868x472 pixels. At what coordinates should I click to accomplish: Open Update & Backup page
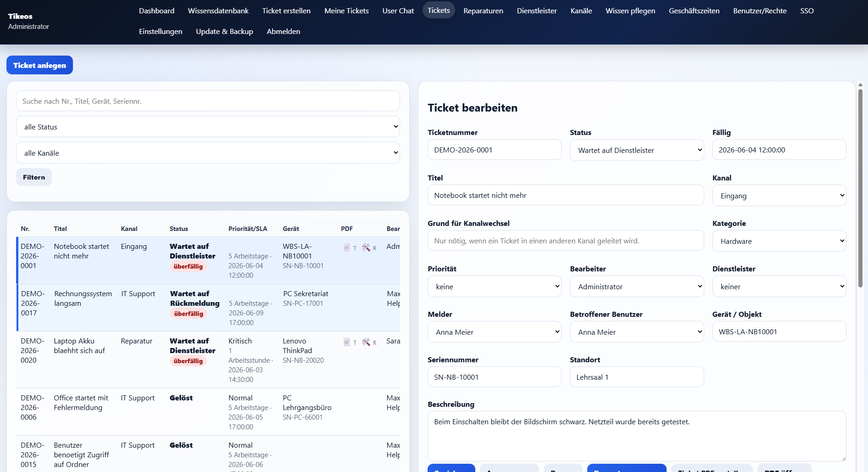[x=224, y=31]
